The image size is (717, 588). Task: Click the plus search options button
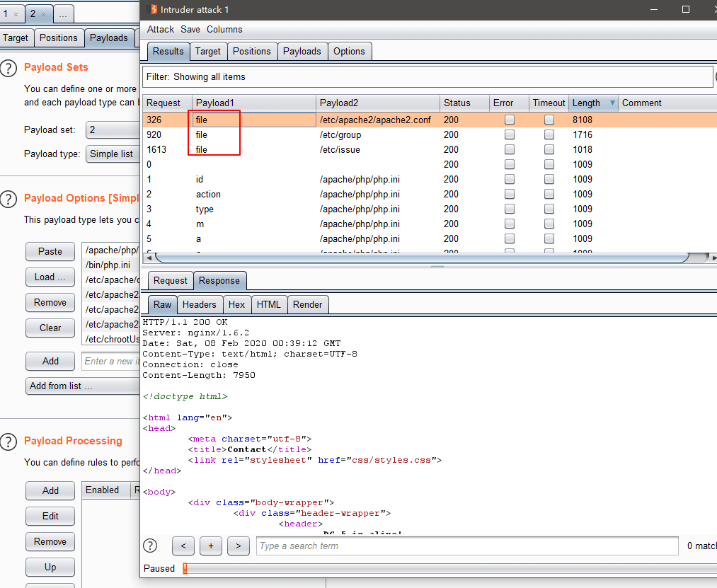point(211,546)
